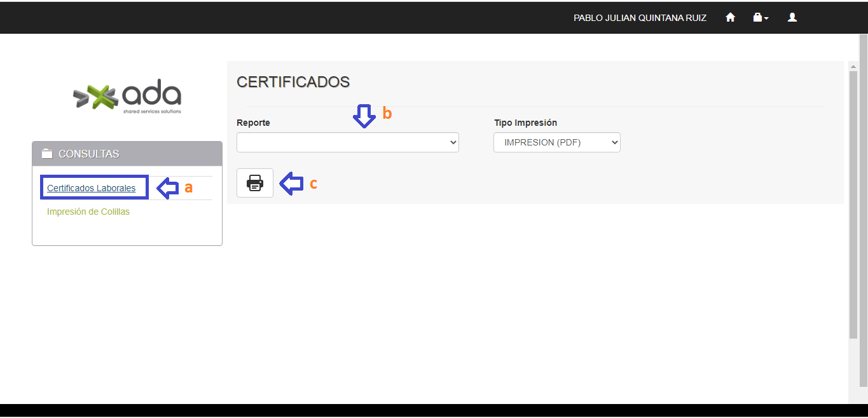Open the Impresión de Colillas link

(x=88, y=212)
